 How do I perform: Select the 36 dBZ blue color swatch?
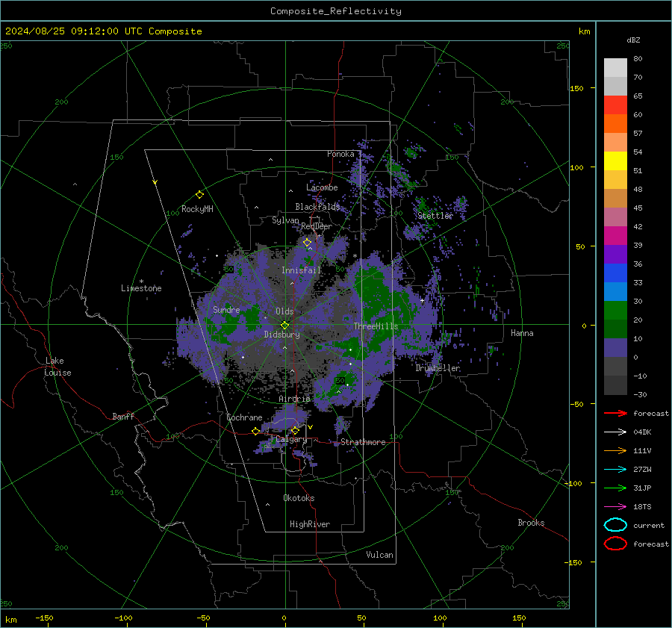coord(615,273)
